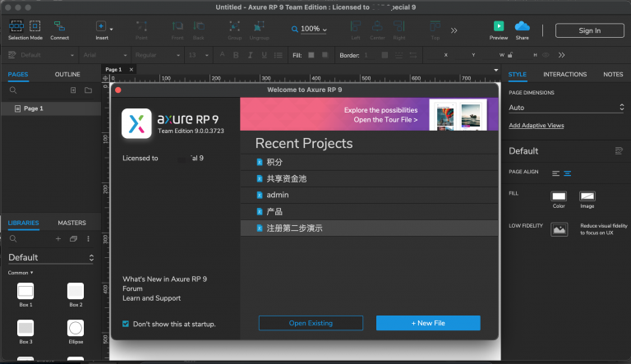Activate Selection Mode intersected icon
This screenshot has height=364, width=631.
(16, 26)
